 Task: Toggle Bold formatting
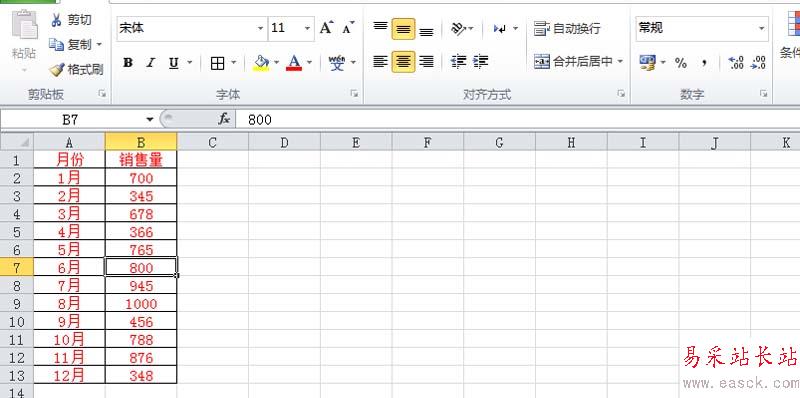tap(128, 63)
